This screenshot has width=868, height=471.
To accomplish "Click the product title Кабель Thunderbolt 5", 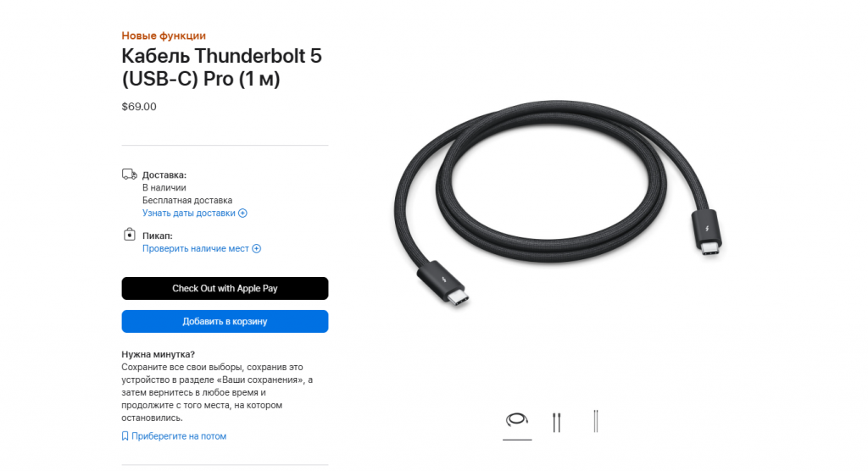I will pos(221,68).
